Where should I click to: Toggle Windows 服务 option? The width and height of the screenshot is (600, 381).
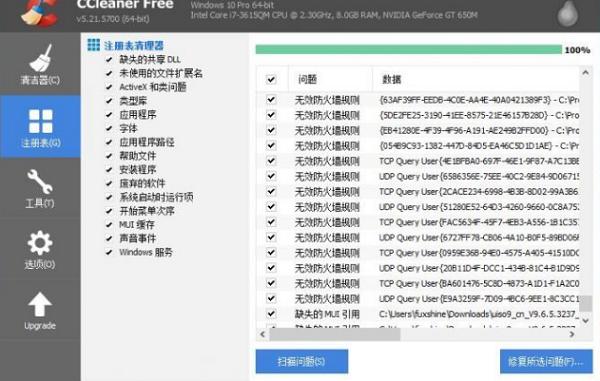tap(109, 252)
